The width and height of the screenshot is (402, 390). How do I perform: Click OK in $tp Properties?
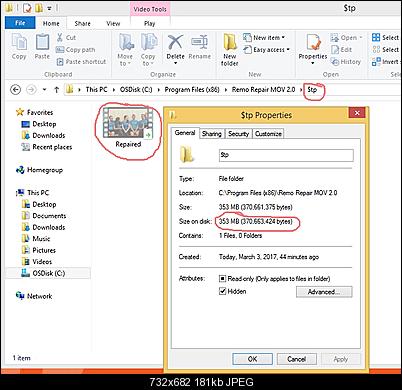252,359
